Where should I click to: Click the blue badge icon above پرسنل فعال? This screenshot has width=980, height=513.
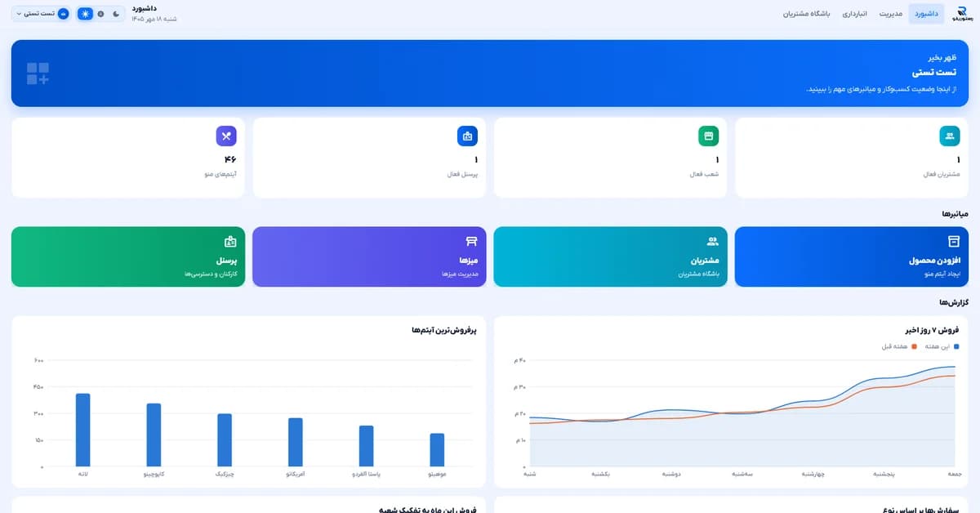point(467,136)
